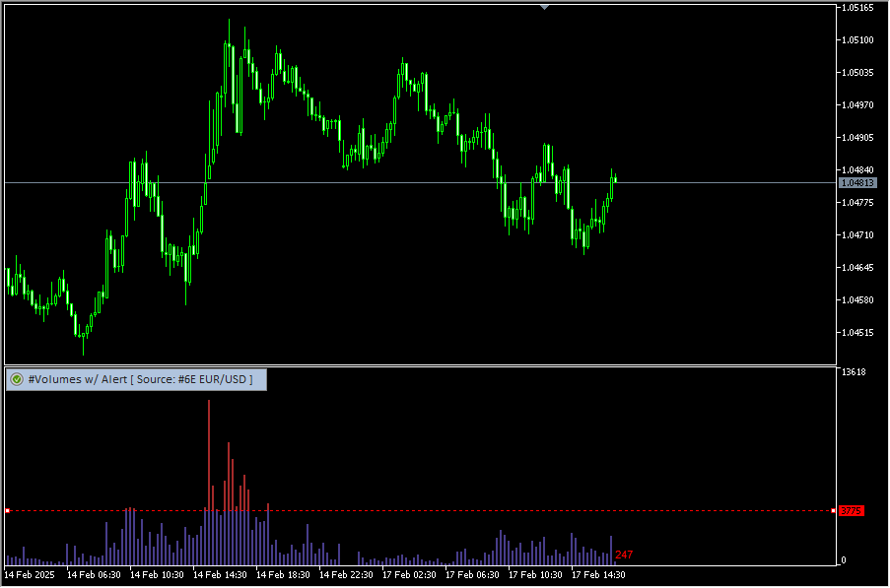The image size is (890, 588).
Task: Select the #Volumes w/ Alert indicator label
Action: click(136, 379)
